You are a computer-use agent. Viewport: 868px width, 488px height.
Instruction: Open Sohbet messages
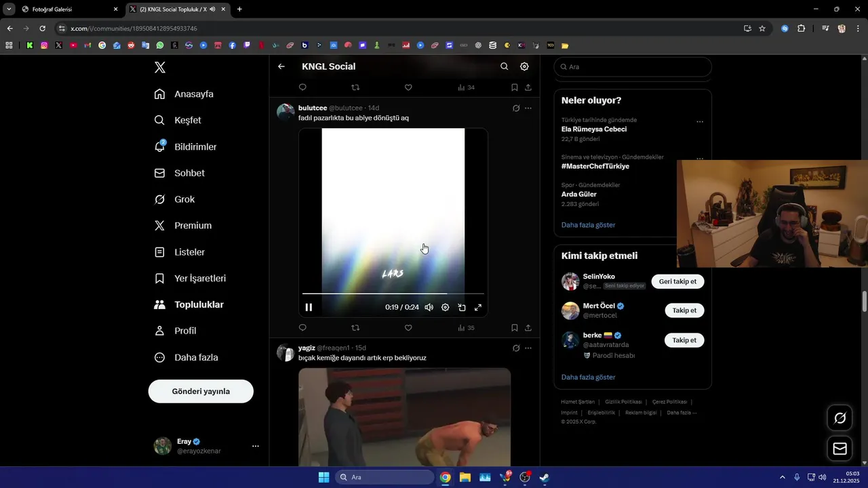click(180, 173)
